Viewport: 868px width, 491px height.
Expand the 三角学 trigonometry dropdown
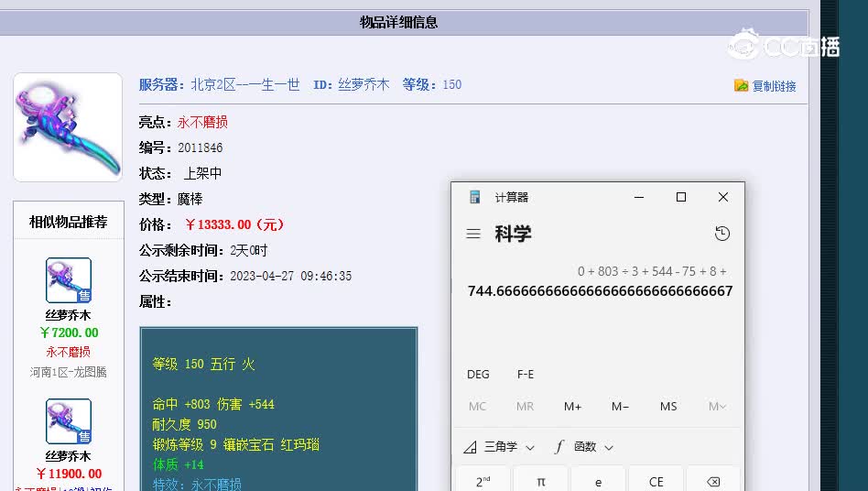(499, 447)
